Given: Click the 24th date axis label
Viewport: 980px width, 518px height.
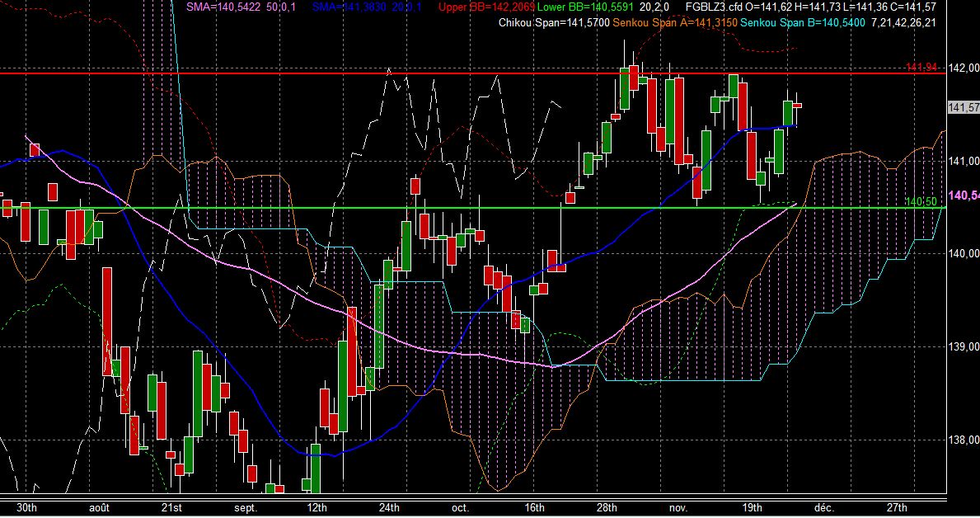Looking at the screenshot, I should pos(389,507).
